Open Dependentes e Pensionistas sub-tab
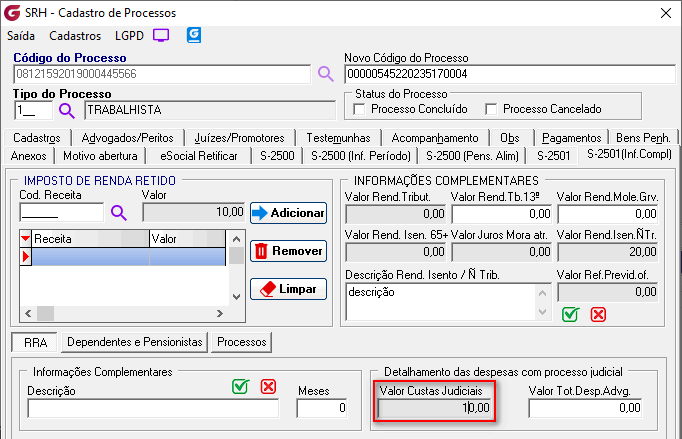The width and height of the screenshot is (682, 439). (x=134, y=342)
